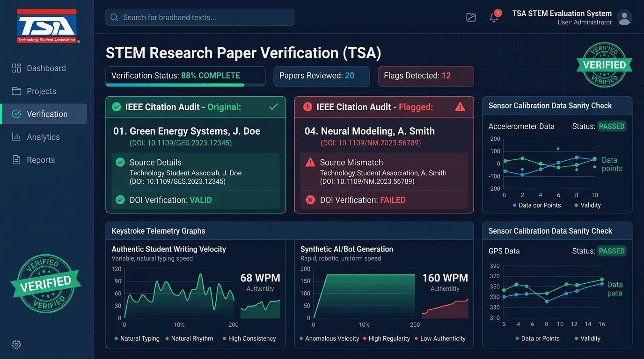Click the red X next to DOI Verification FAILED
This screenshot has width=644, height=359.
pyautogui.click(x=310, y=200)
